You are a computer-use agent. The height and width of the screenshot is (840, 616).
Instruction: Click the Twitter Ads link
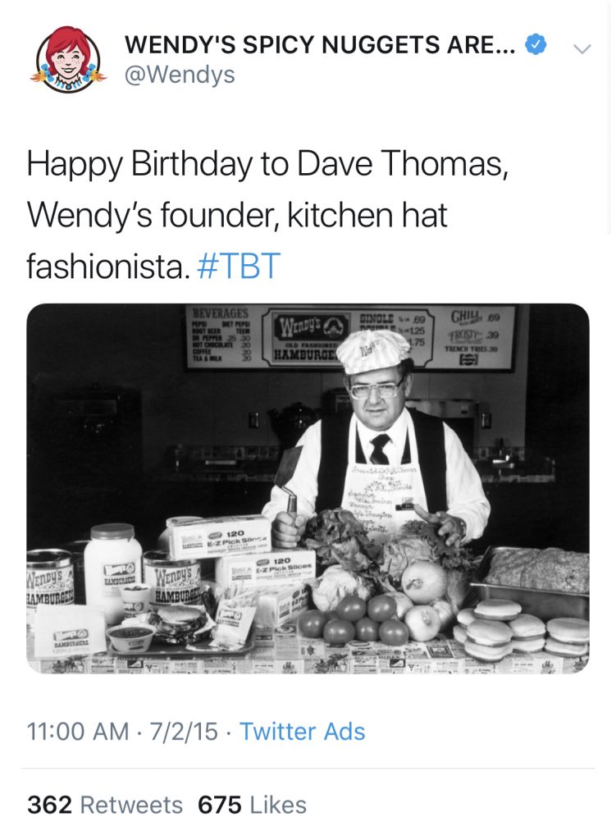pos(303,730)
